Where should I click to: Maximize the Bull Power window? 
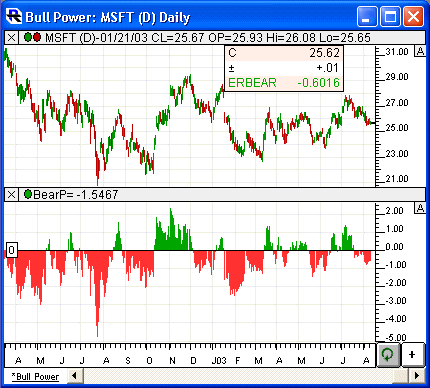click(390, 16)
